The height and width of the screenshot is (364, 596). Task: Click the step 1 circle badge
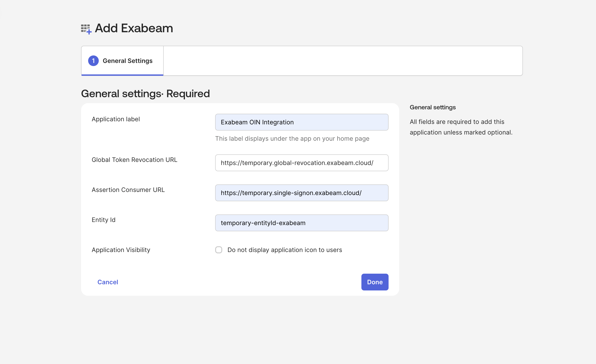tap(93, 61)
